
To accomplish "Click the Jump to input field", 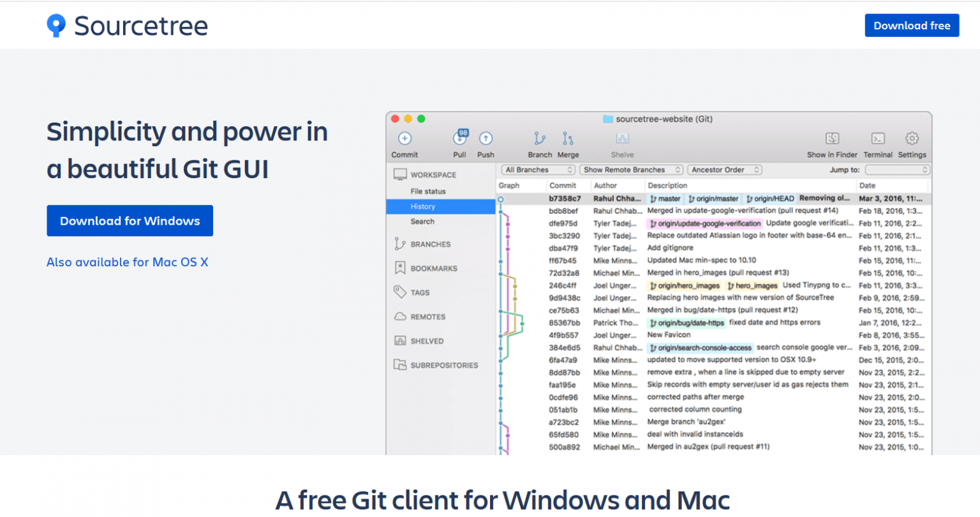I will tap(897, 169).
